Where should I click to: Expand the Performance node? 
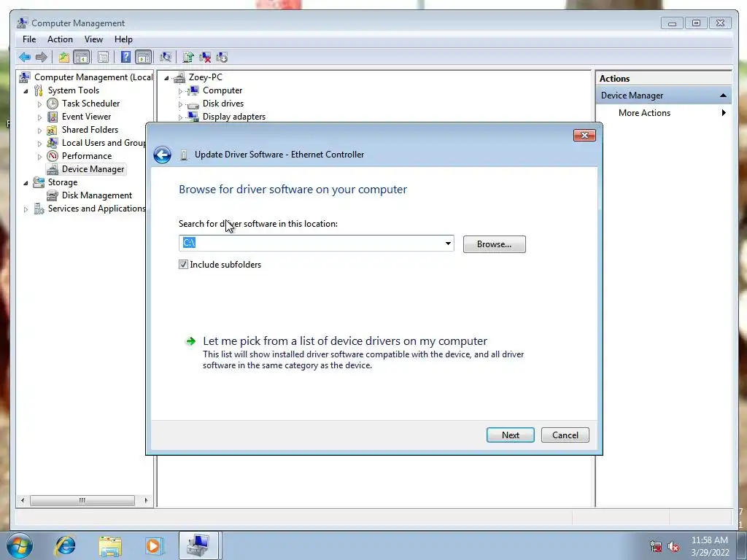coord(39,156)
